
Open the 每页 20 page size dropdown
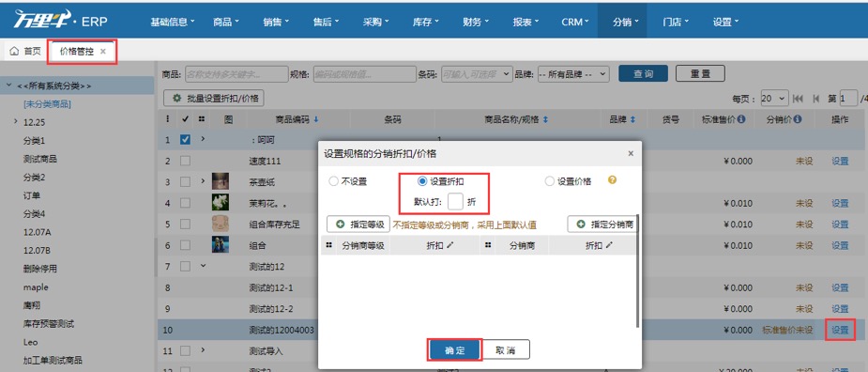(774, 98)
